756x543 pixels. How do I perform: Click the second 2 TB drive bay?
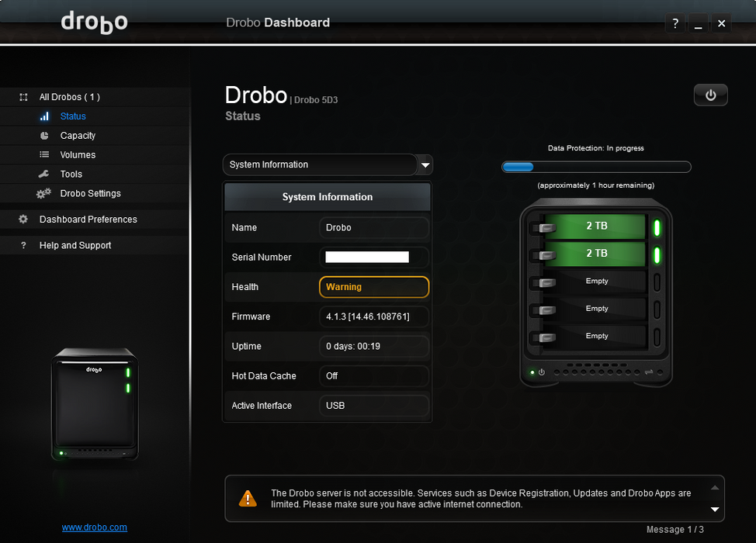click(596, 254)
